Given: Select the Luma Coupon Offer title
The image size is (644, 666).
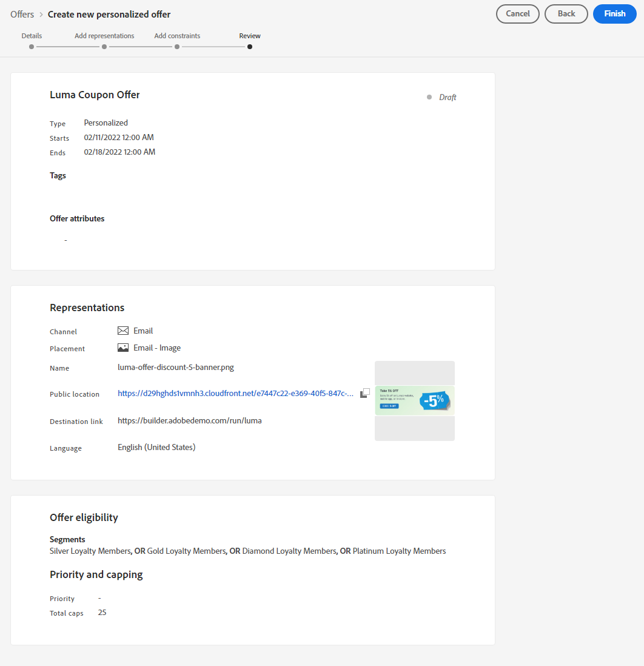Looking at the screenshot, I should [95, 95].
